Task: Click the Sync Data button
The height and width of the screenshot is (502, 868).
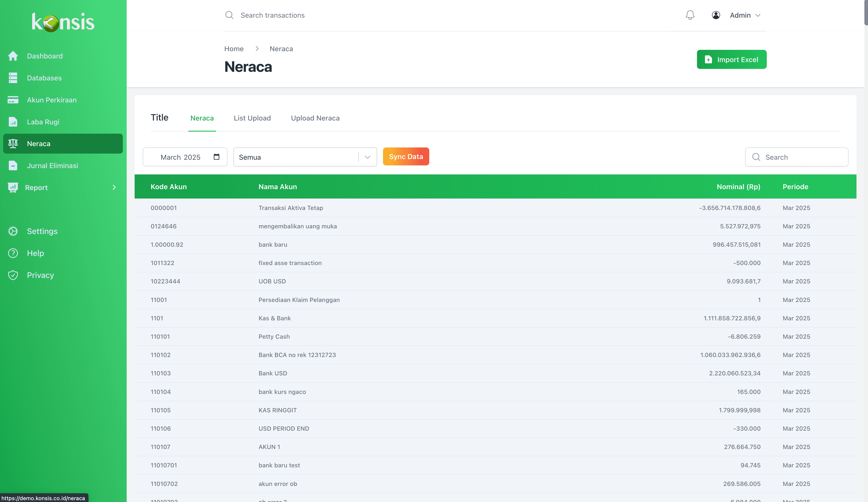Action: coord(406,157)
